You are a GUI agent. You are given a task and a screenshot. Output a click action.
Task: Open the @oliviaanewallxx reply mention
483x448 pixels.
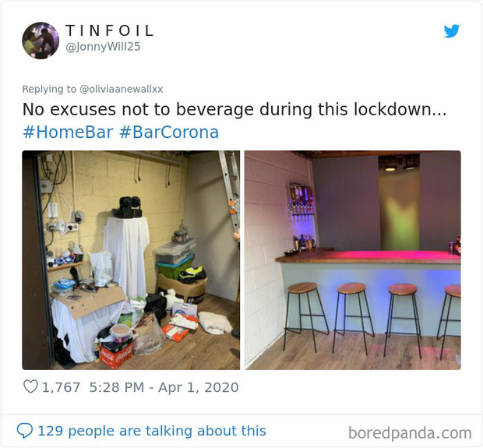pos(121,89)
